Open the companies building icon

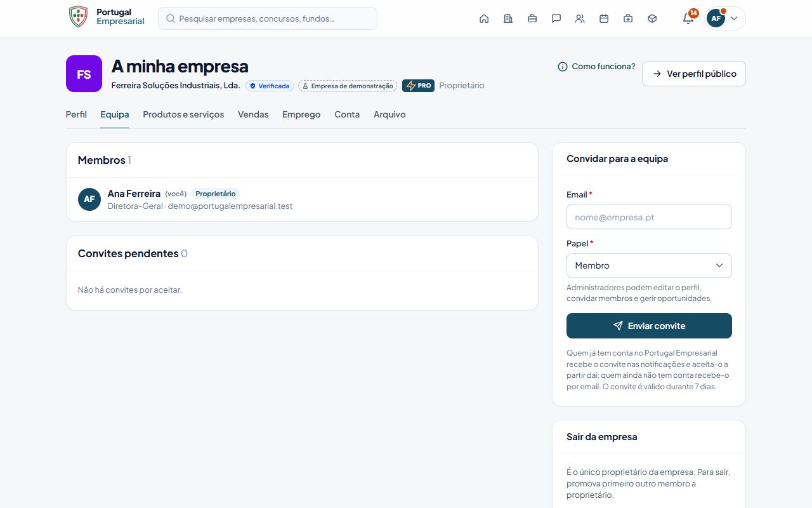click(x=508, y=18)
